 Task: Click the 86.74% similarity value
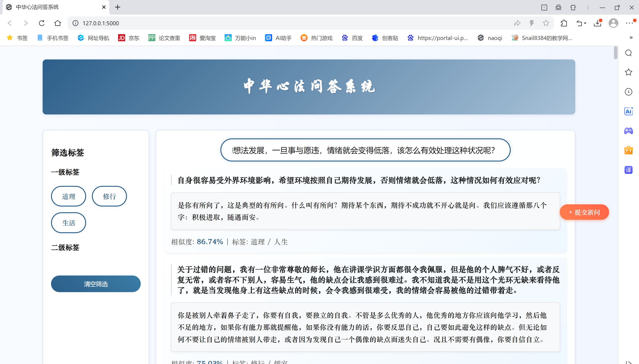(x=210, y=242)
